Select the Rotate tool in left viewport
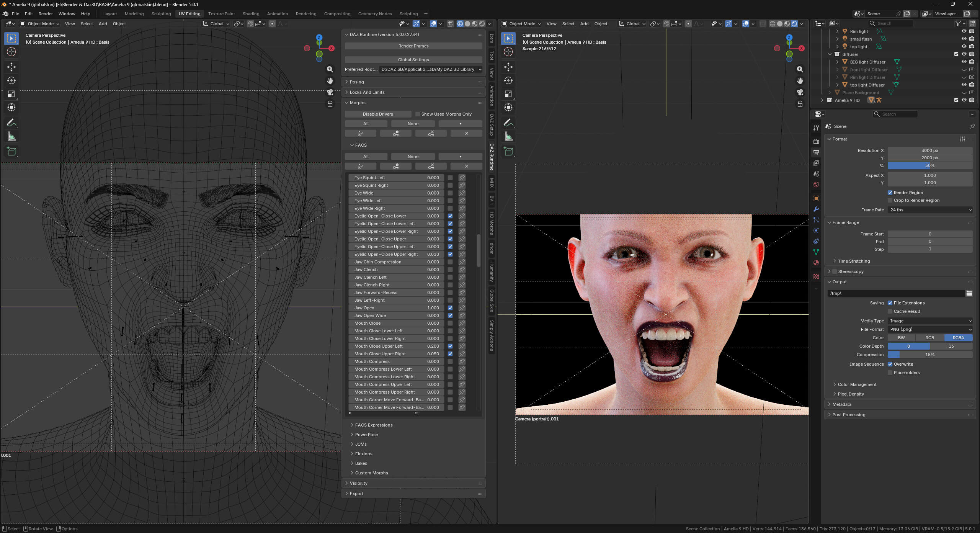The width and height of the screenshot is (980, 533). (11, 80)
